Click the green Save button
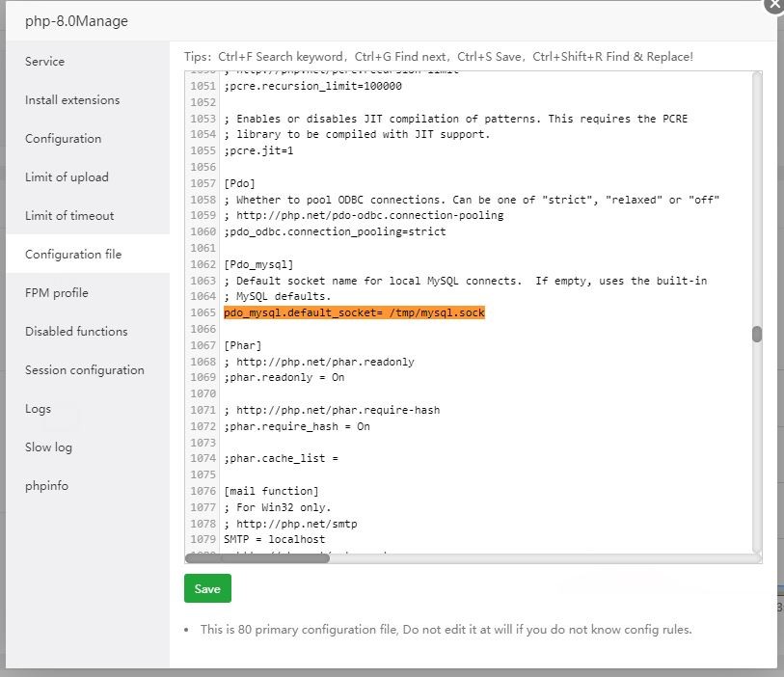The image size is (784, 677). tap(207, 588)
